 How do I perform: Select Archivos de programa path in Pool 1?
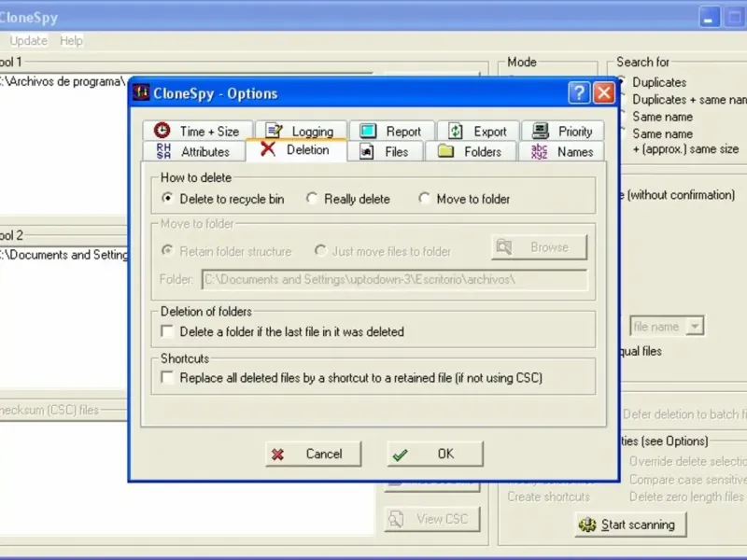[63, 81]
